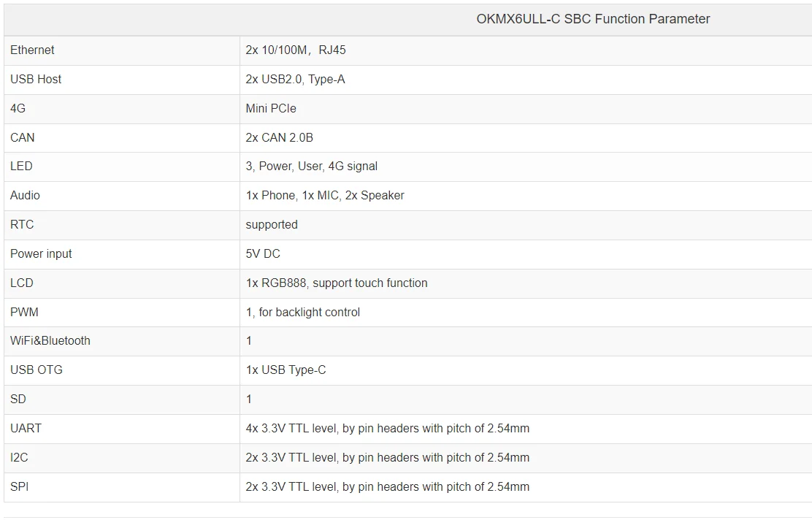Click the Mini PCIe value cell
812x520 pixels.
(271, 109)
